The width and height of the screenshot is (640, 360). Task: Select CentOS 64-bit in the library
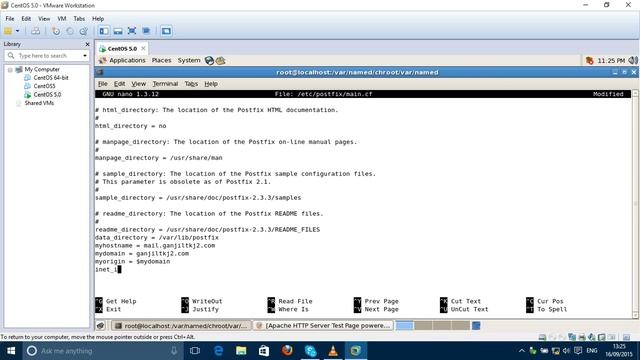[x=51, y=78]
